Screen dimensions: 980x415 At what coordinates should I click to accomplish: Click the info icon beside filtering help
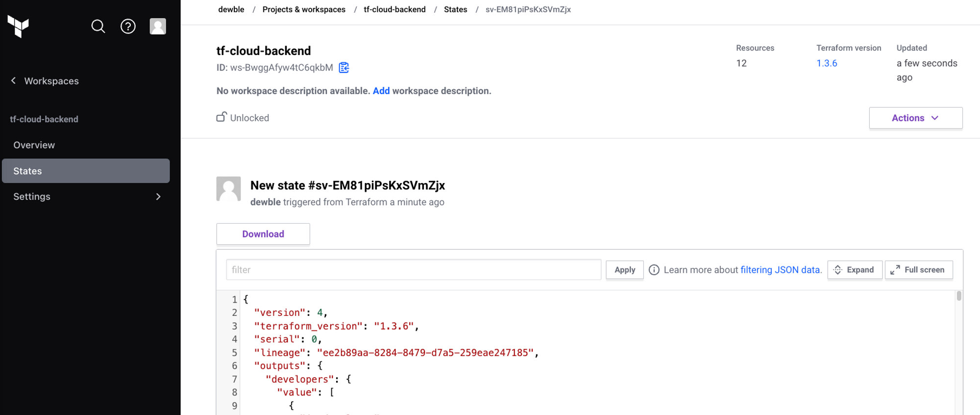654,270
